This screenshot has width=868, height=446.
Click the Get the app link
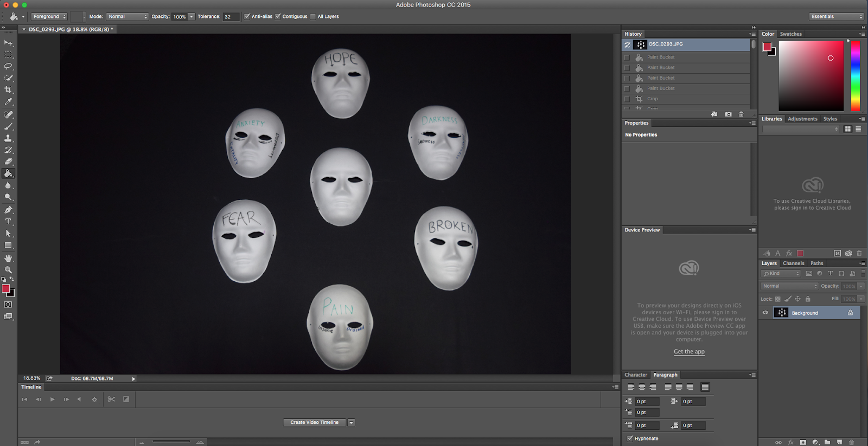coord(689,352)
